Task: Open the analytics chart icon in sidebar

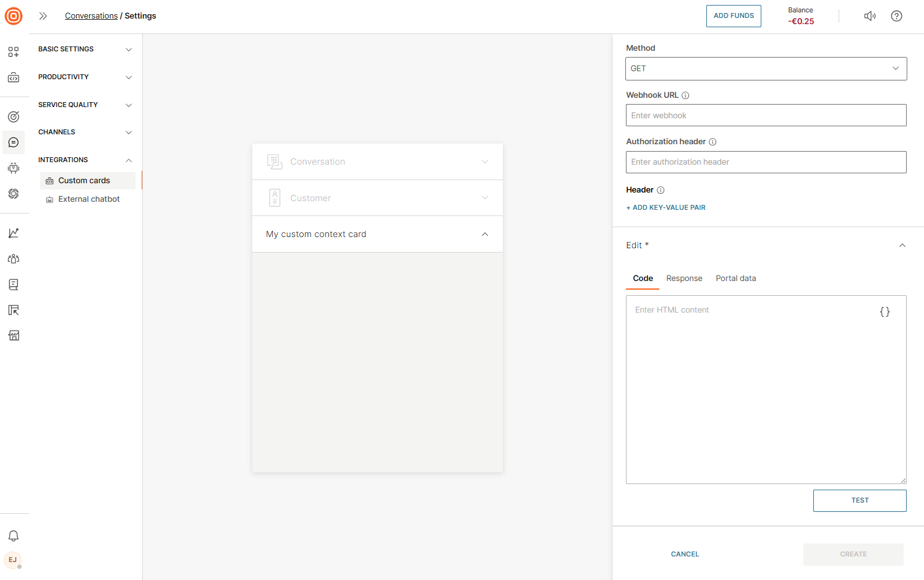Action: click(14, 233)
